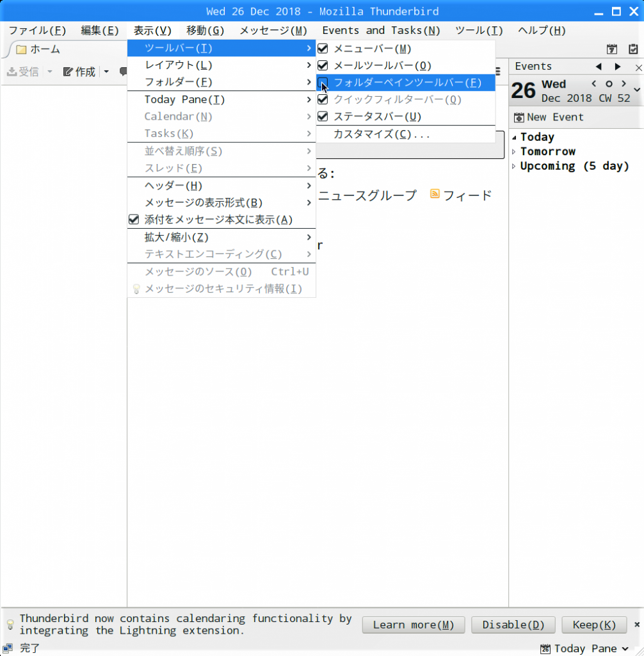The width and height of the screenshot is (644, 656).
Task: Click the online status icon in status bar
Action: pyautogui.click(x=8, y=648)
